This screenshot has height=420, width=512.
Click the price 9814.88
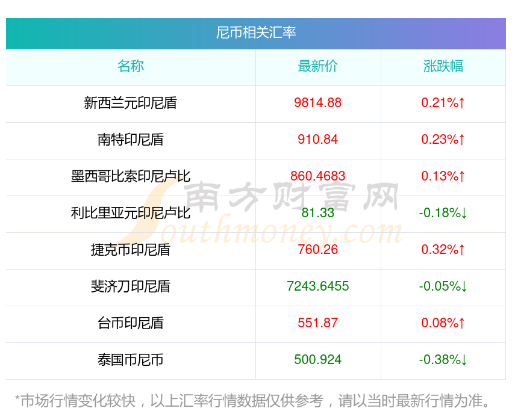point(317,103)
